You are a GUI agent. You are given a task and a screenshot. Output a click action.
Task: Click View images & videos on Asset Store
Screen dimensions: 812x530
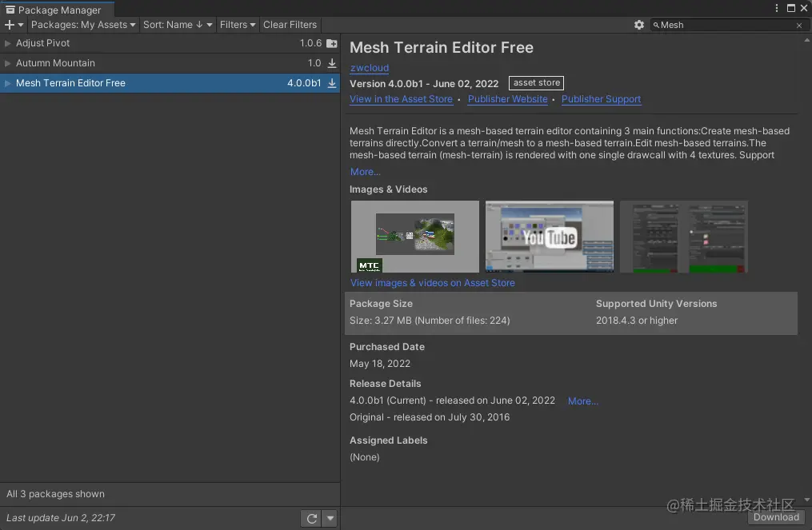click(x=433, y=283)
